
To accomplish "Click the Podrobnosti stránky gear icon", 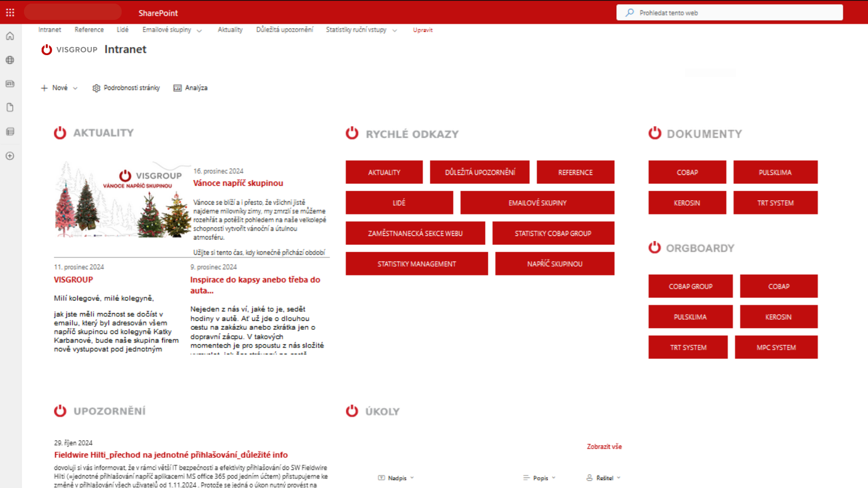I will [x=96, y=88].
